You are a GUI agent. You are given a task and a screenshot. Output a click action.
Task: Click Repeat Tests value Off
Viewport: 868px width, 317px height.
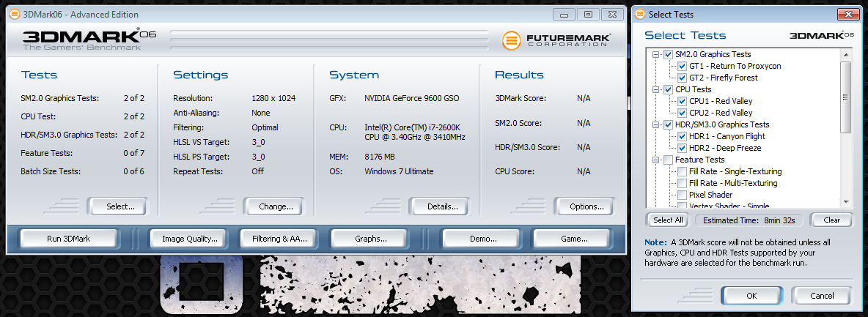click(257, 171)
